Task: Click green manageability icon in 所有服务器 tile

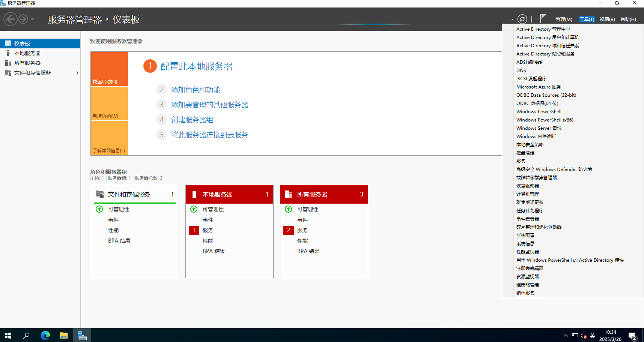Action: pyautogui.click(x=288, y=209)
